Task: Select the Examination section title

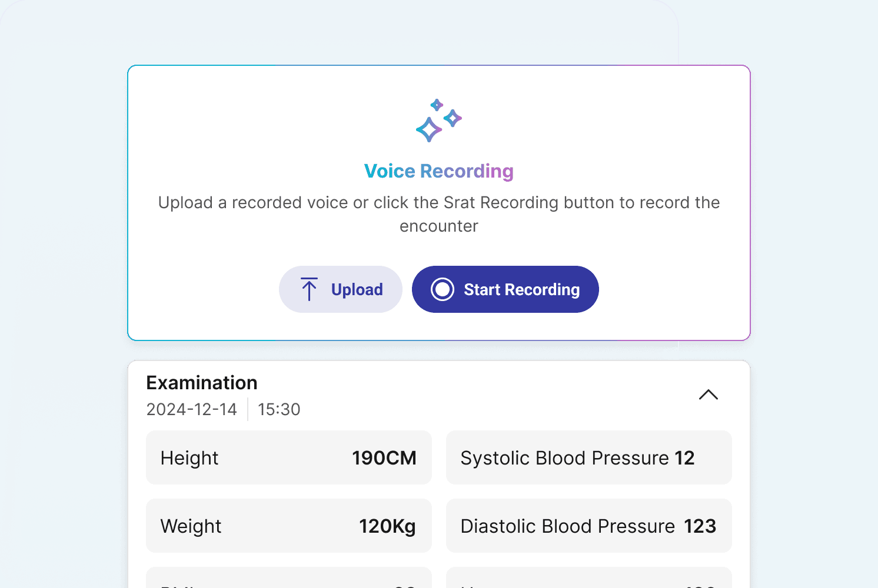Action: coord(202,383)
